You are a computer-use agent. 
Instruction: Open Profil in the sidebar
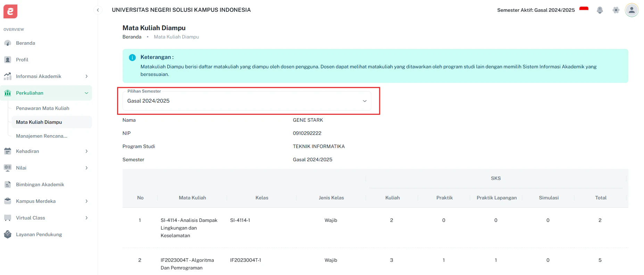click(46, 60)
